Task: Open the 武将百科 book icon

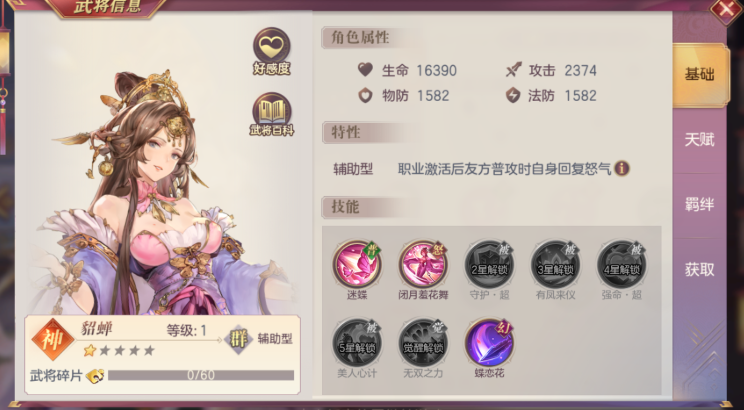Action: pyautogui.click(x=272, y=114)
